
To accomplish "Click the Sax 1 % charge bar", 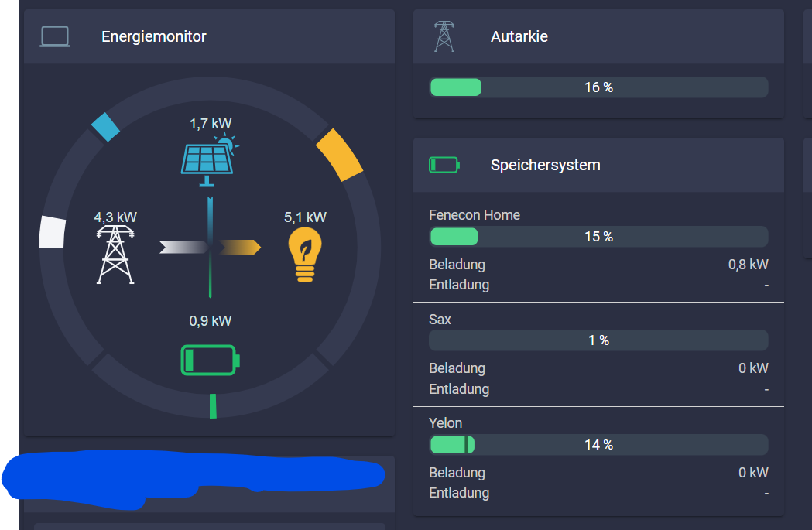I will (x=598, y=340).
